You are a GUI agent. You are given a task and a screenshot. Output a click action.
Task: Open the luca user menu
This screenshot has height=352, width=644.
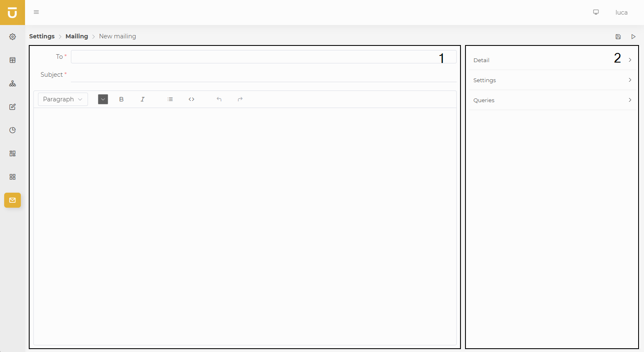[x=621, y=13]
